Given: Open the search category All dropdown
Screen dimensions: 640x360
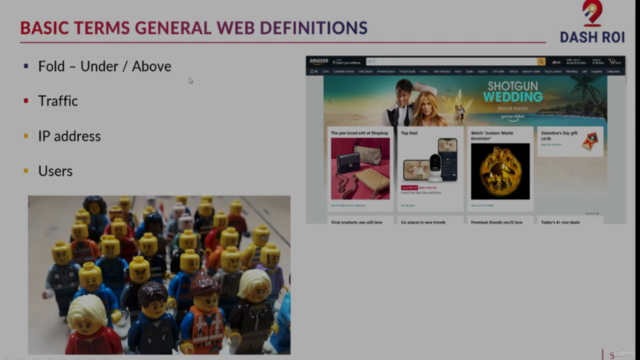Looking at the screenshot, I should click(x=371, y=62).
